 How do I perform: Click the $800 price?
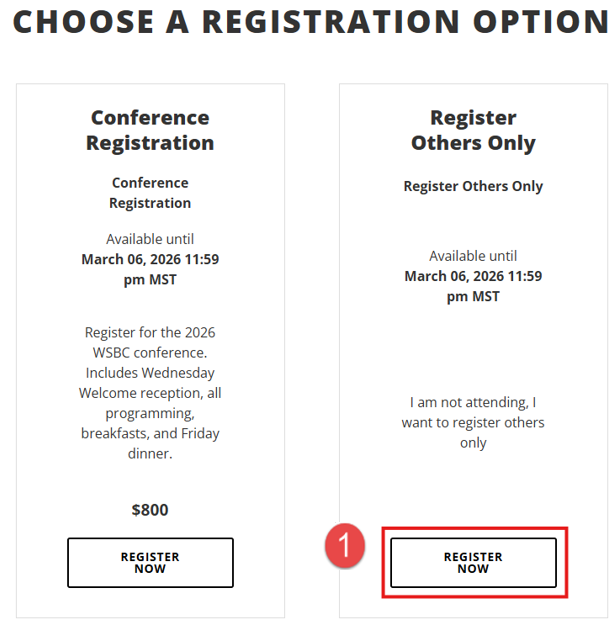click(150, 510)
